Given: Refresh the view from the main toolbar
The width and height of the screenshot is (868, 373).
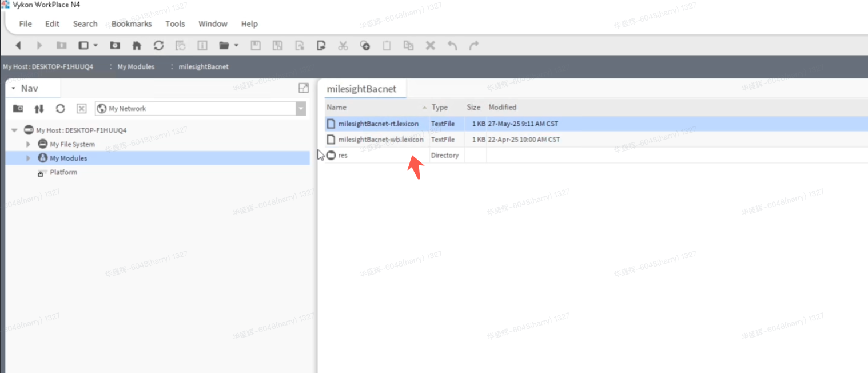Looking at the screenshot, I should click(158, 46).
